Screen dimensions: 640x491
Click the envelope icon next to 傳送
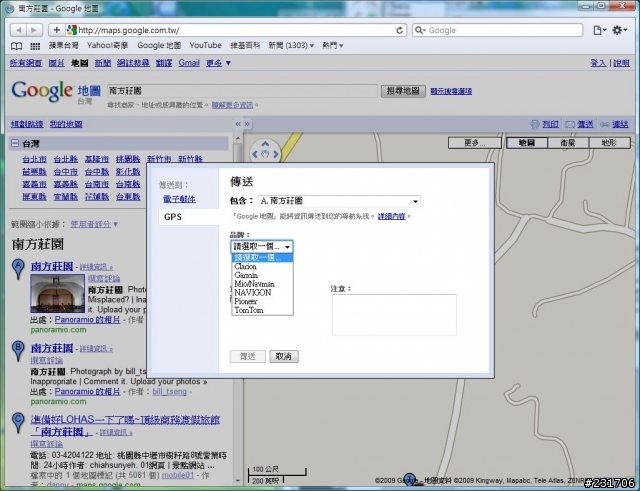[570, 124]
